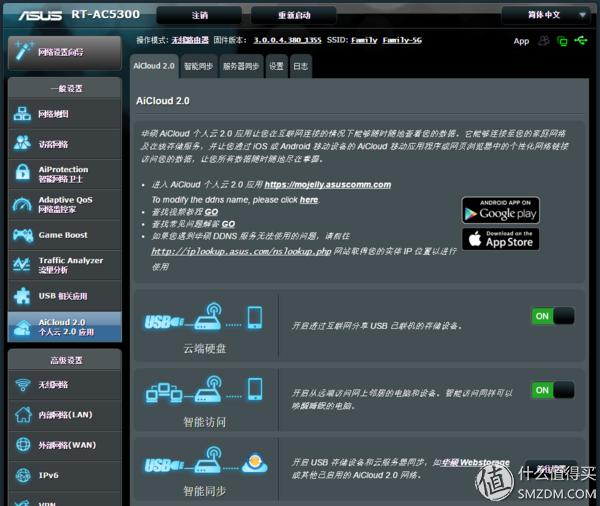Screen dimensions: 600x506
Task: Click the Family-5G SSID link
Action: pyautogui.click(x=402, y=40)
